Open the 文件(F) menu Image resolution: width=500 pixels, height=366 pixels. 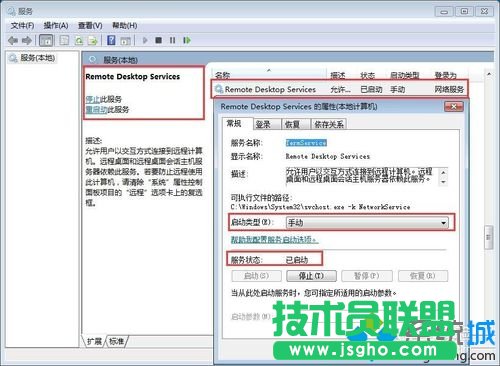coord(22,26)
